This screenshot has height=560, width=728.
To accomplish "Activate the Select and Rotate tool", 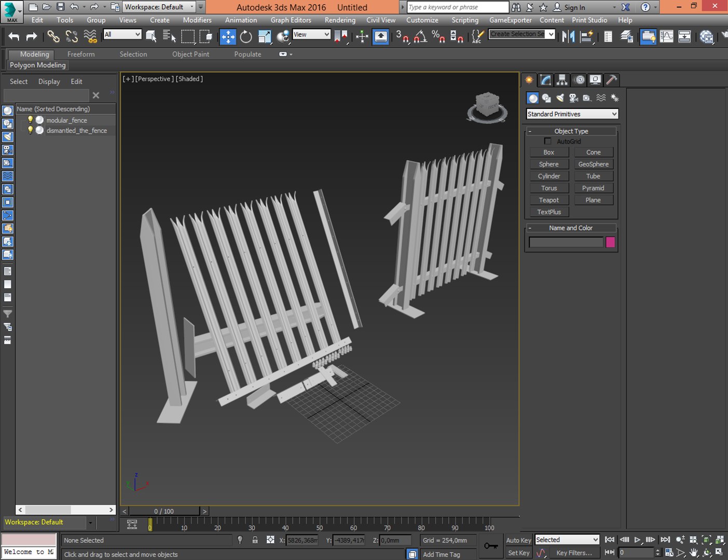I will tap(246, 36).
